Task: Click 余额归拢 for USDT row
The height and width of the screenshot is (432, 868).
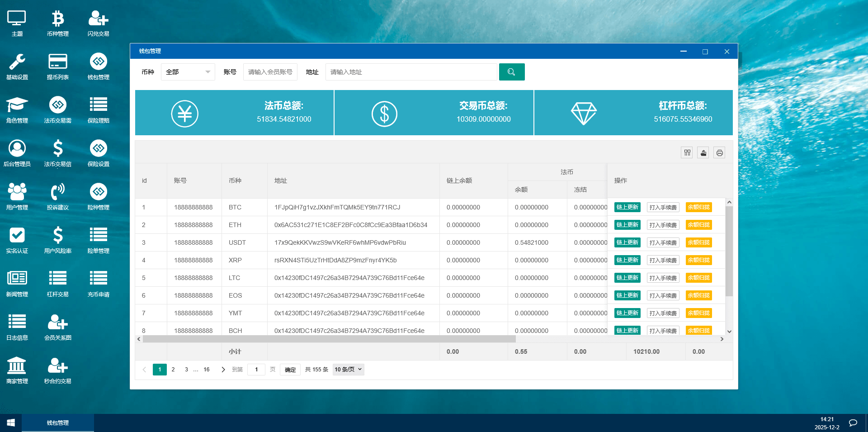Action: 698,242
